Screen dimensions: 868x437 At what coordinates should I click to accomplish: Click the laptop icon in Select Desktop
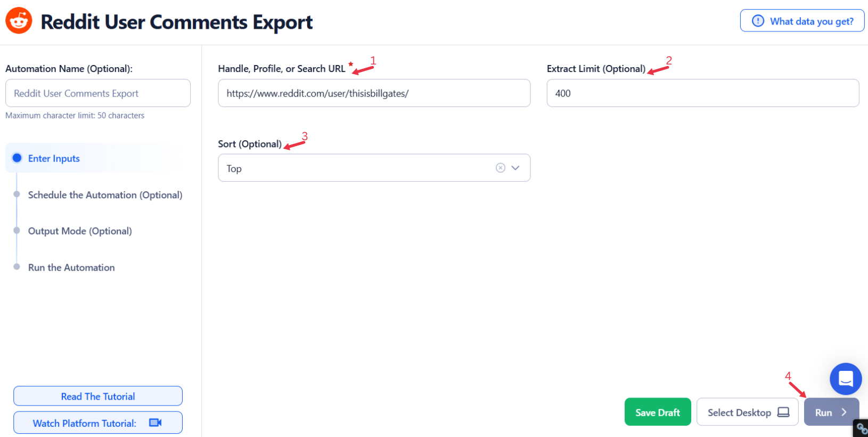[783, 412]
